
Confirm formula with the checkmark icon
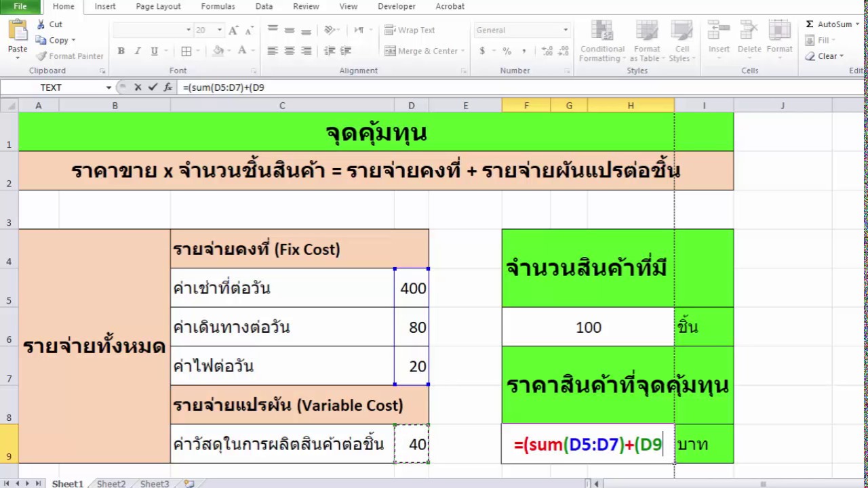[x=153, y=87]
